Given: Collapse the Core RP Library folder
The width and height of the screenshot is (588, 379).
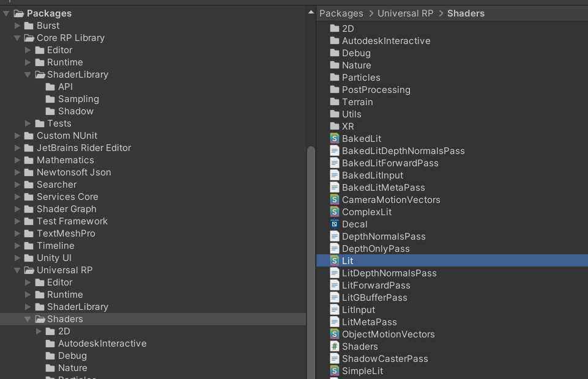Looking at the screenshot, I should coord(18,37).
